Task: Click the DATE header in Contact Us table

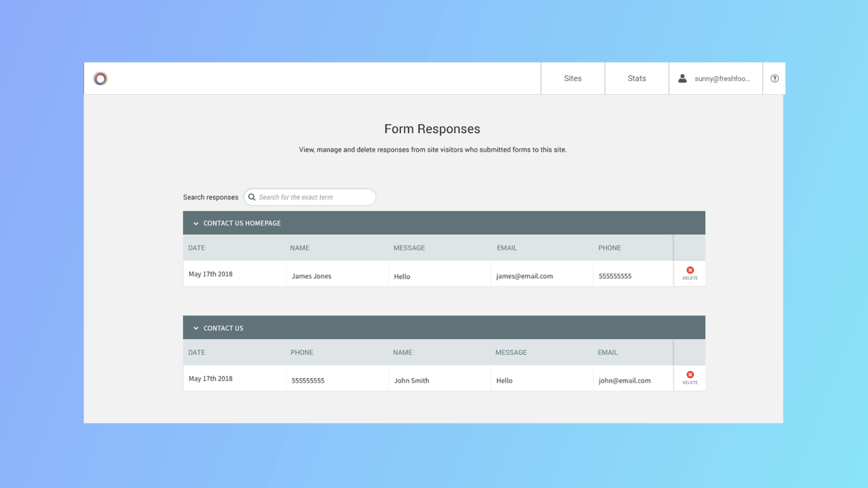Action: click(x=197, y=352)
